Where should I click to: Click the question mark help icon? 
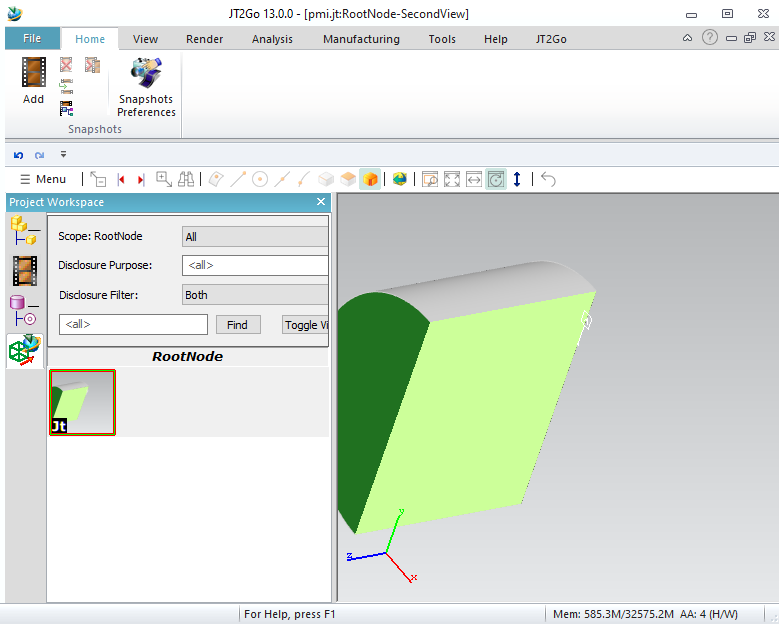(709, 37)
